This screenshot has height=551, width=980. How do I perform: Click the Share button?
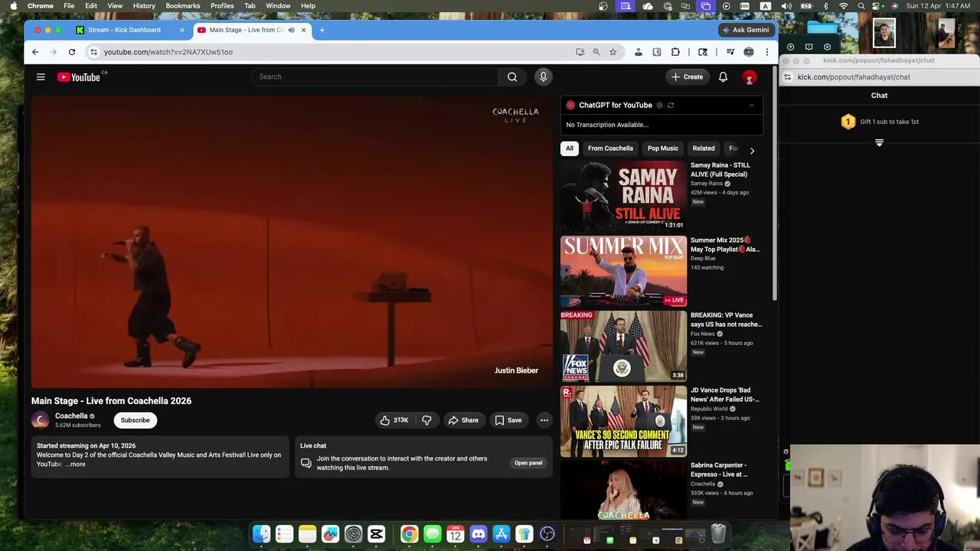pyautogui.click(x=463, y=420)
